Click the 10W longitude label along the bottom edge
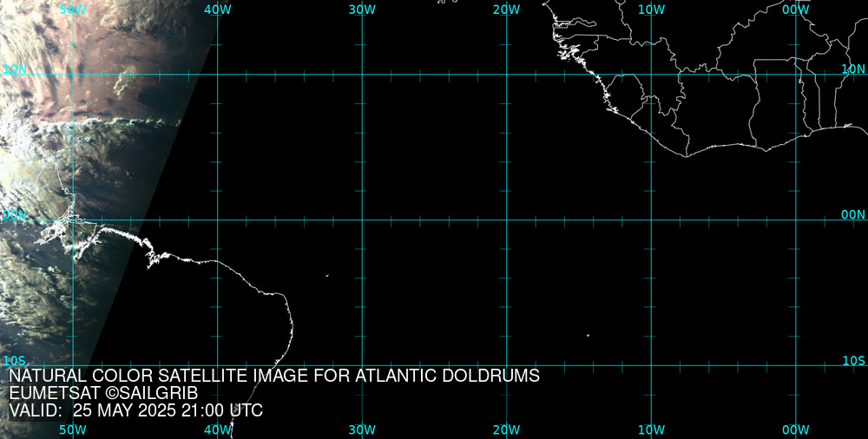 coord(652,430)
